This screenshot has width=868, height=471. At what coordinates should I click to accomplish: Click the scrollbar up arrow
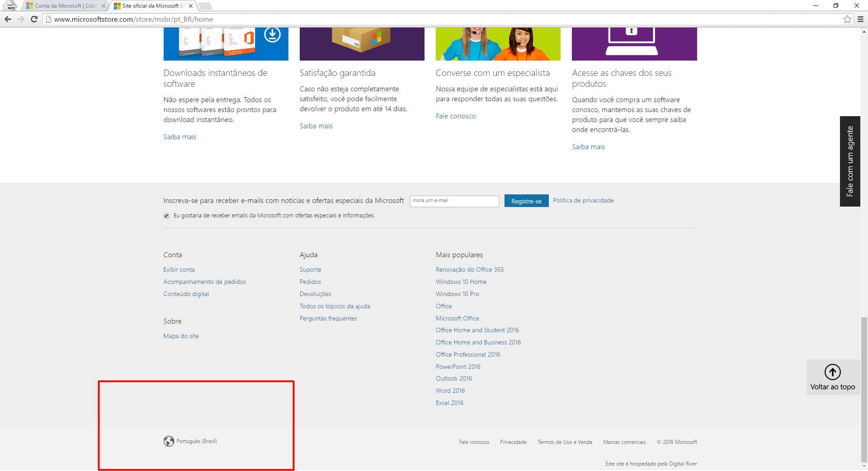pos(864,32)
